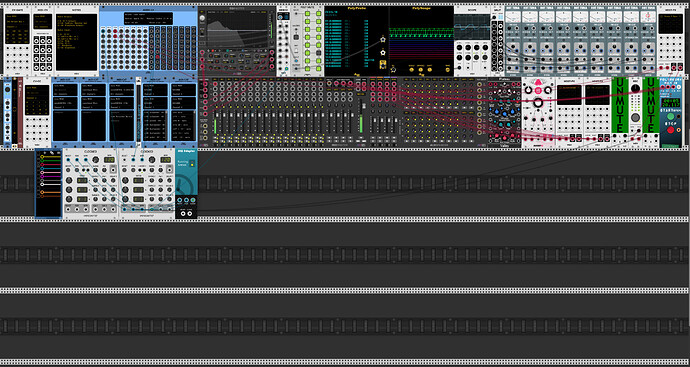Open input driver selector in leftmost blue MIDI module
This screenshot has width=690, height=367.
(65, 86)
